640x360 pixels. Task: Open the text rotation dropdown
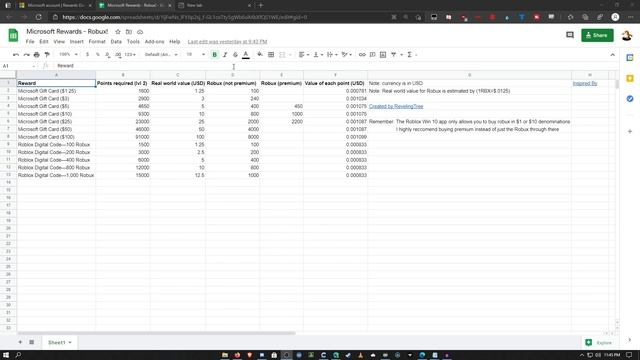pos(347,55)
